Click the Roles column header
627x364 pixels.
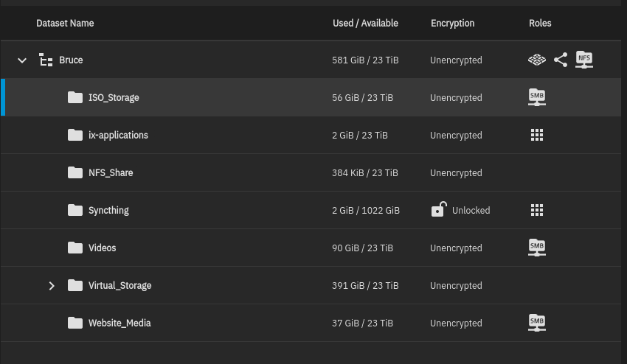coord(540,23)
